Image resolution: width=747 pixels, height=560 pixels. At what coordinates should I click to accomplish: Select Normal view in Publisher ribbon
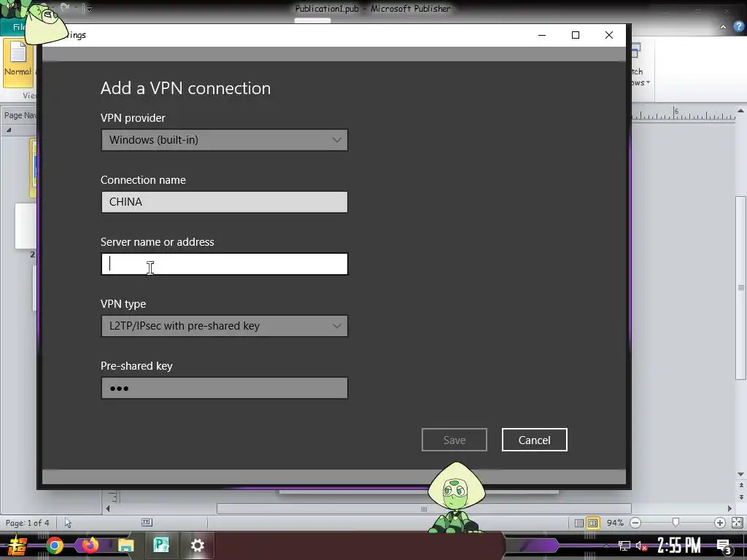(18, 62)
